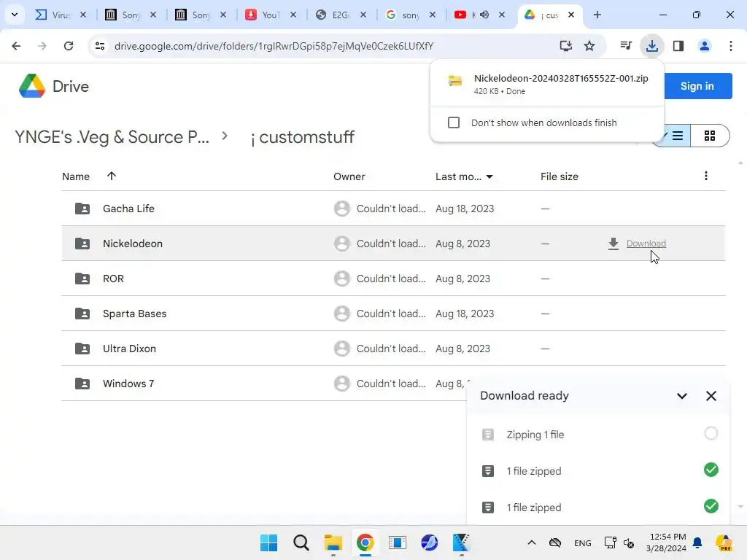Select the Windows 7 folder
747x560 pixels.
click(128, 384)
